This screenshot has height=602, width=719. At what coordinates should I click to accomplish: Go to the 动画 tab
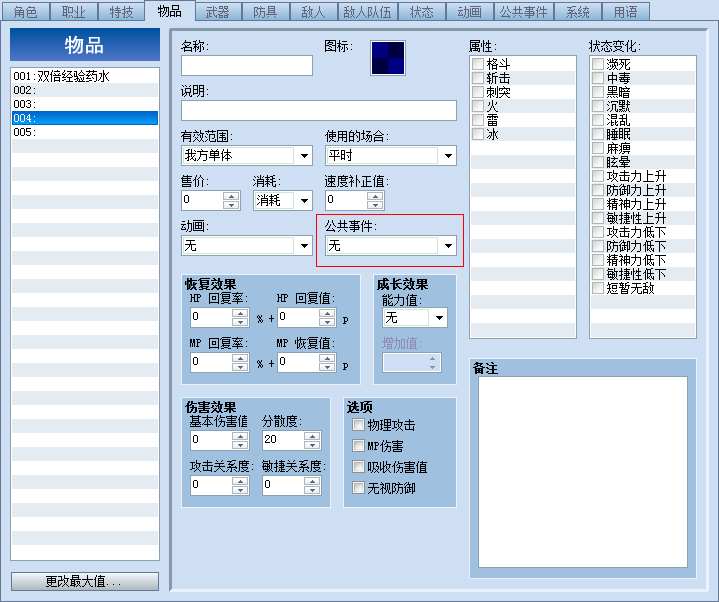pos(469,12)
